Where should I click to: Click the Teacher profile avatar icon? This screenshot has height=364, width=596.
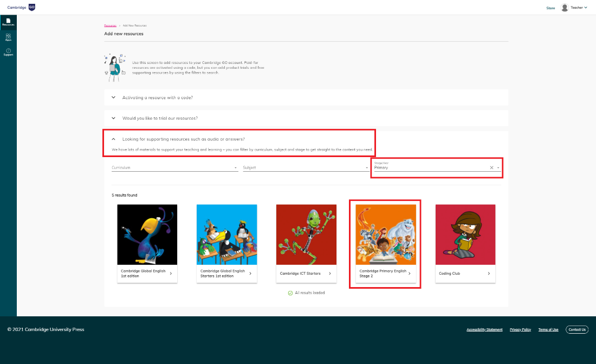point(565,8)
